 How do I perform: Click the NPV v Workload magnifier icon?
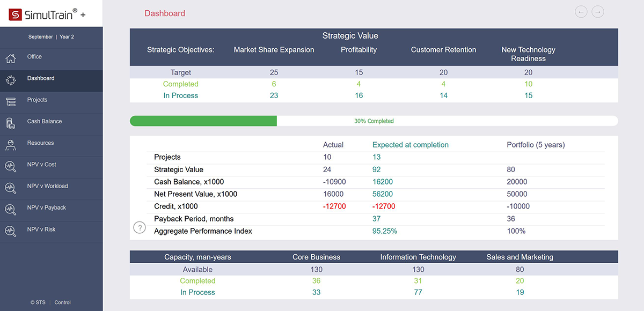click(x=11, y=188)
